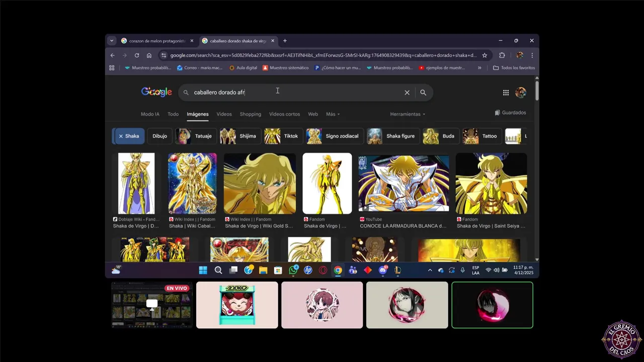Image resolution: width=644 pixels, height=362 pixels.
Task: Click the Google logo
Action: pyautogui.click(x=156, y=92)
